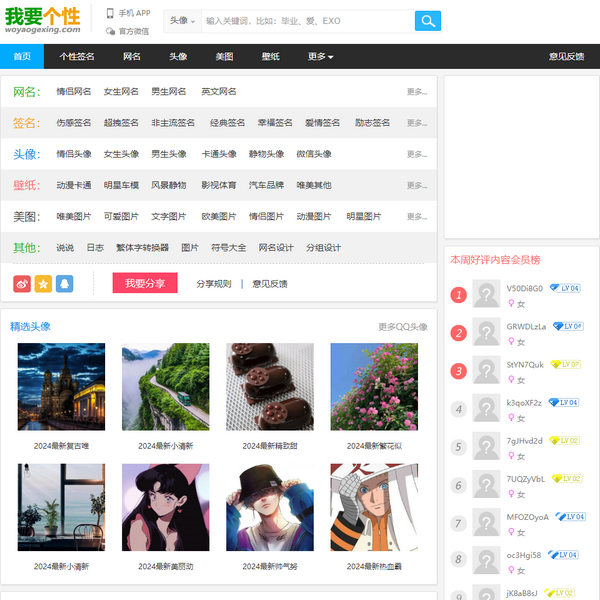Viewport: 600px width, 600px height.
Task: Open the 头像 search category dropdown
Action: pos(182,21)
